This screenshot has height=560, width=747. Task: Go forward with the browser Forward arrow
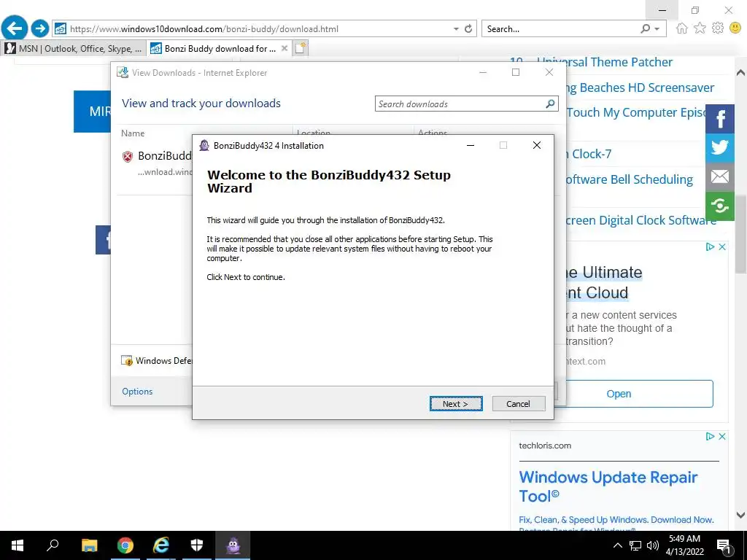coord(40,28)
